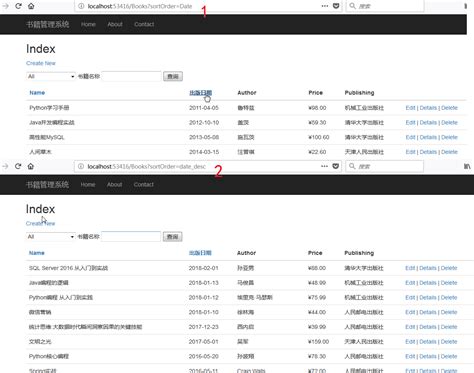
Task: Delete the SQL Server 2016 book row
Action: click(x=449, y=268)
